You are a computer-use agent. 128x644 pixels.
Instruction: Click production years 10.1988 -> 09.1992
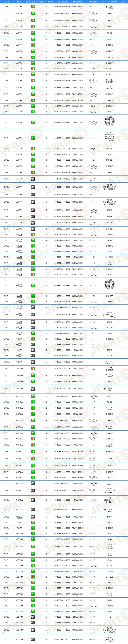pos(62,622)
